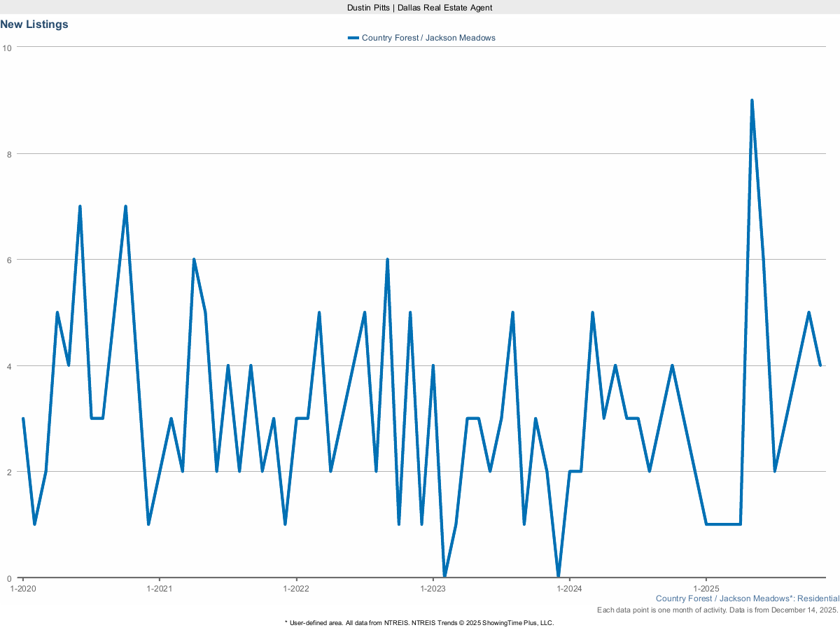This screenshot has width=840, height=630.
Task: Click the 1-2025 x-axis label
Action: pos(706,589)
